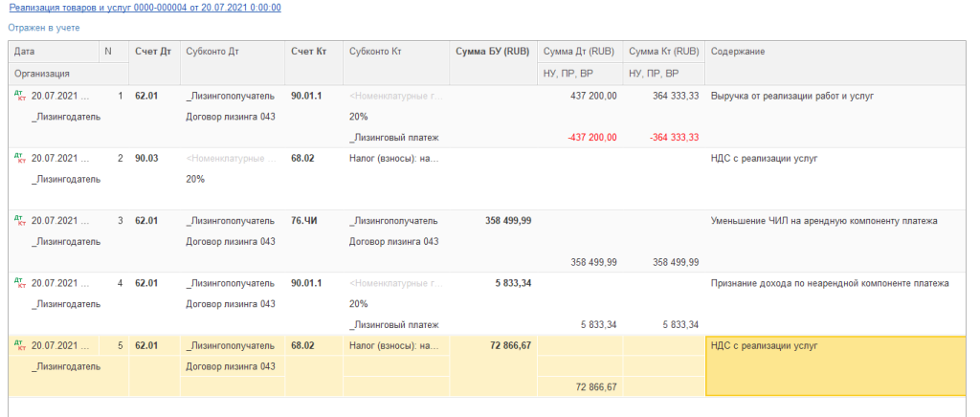Select amount 72 866,67 in Сумма БУ column

click(x=508, y=345)
